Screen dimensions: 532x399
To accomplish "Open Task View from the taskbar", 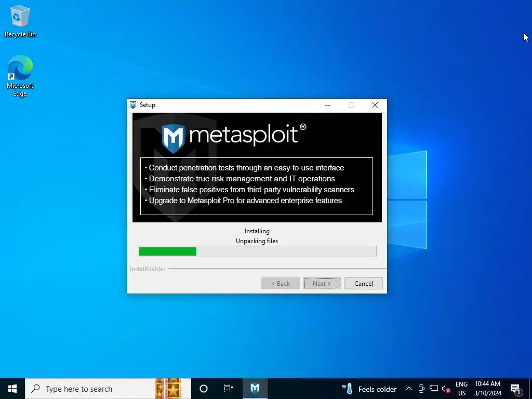I will 229,389.
